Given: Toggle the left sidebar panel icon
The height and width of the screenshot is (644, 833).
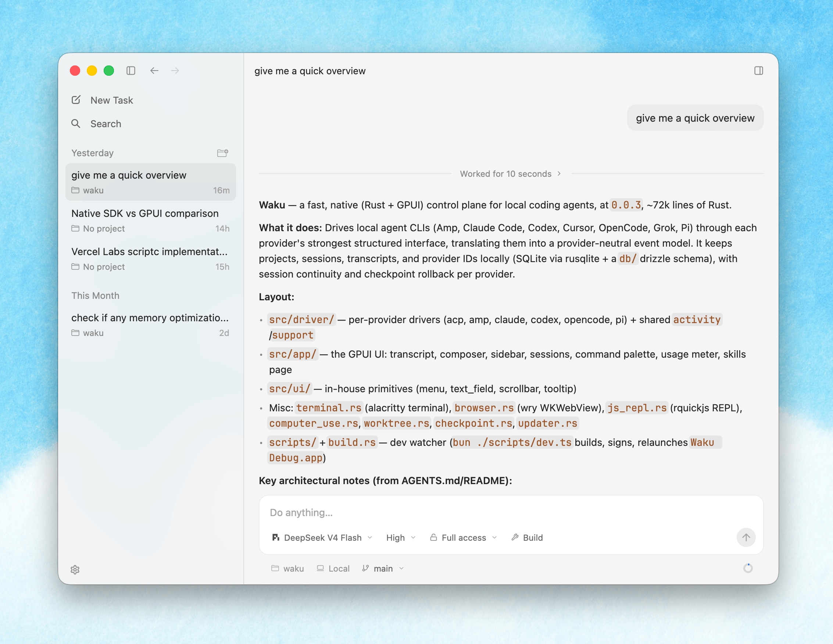Looking at the screenshot, I should (131, 71).
